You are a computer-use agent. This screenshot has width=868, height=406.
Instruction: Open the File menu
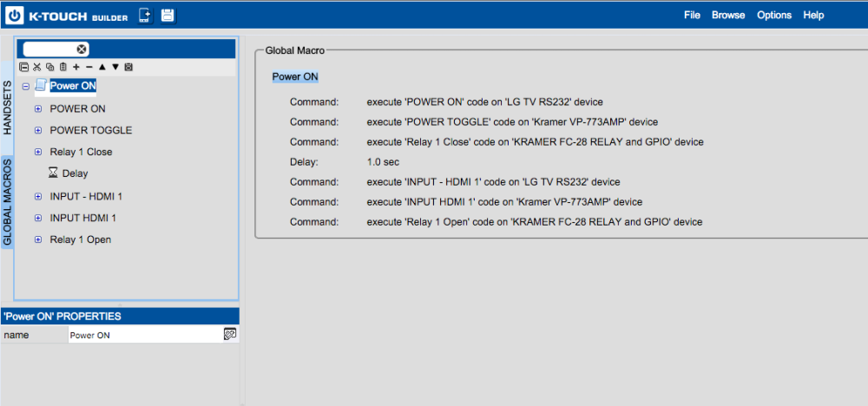coord(692,15)
